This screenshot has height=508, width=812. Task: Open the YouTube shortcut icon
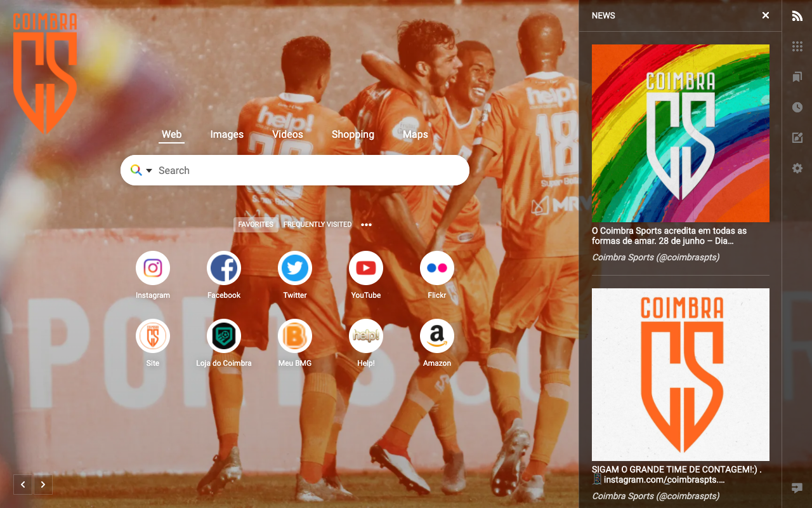click(366, 268)
